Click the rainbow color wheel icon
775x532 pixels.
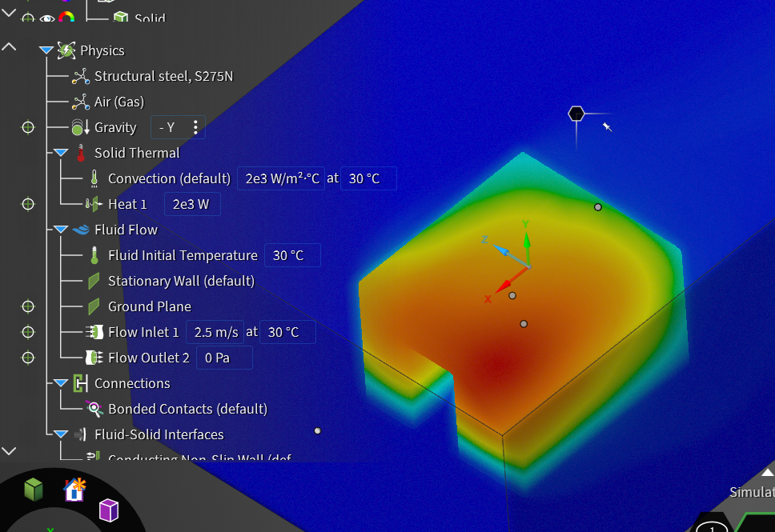[x=66, y=18]
